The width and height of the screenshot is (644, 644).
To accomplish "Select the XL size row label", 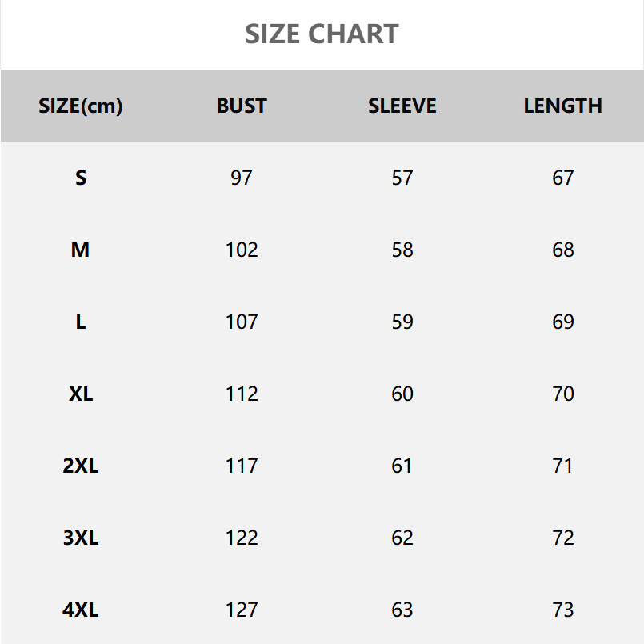I will point(81,394).
